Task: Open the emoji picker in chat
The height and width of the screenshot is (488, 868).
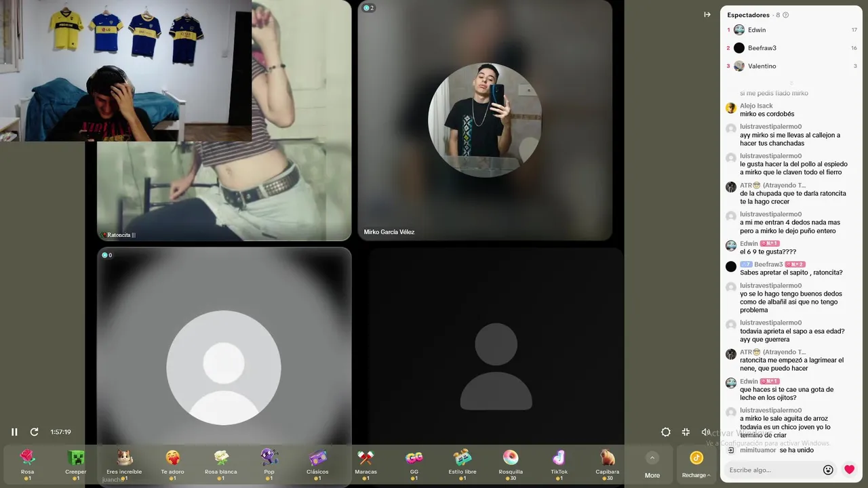Action: 828,470
